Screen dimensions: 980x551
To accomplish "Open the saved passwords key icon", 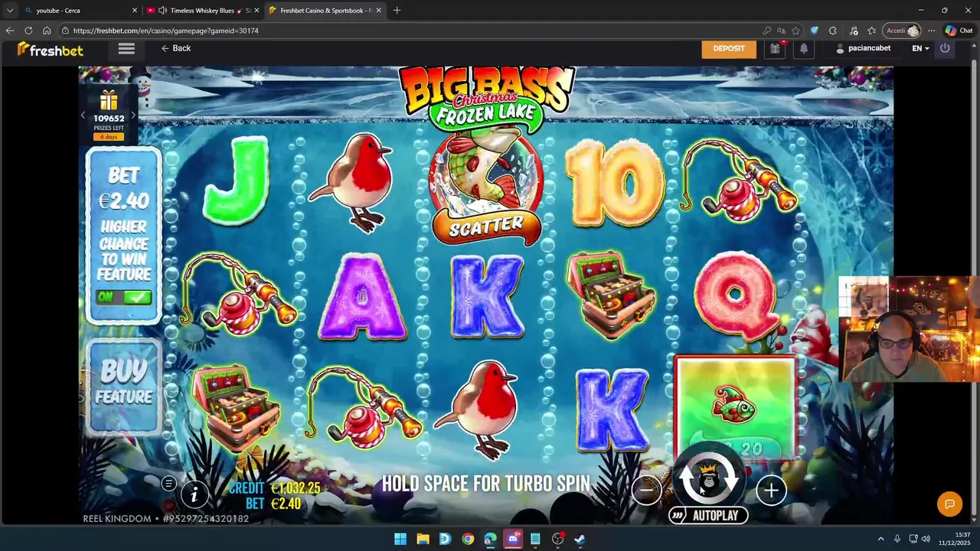I will click(x=766, y=31).
